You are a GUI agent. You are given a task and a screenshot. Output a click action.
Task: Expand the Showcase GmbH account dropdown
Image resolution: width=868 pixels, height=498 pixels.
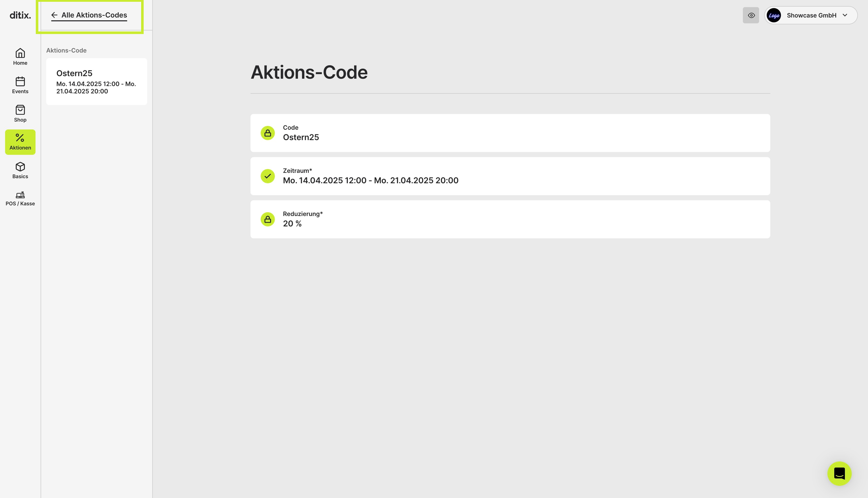(811, 15)
